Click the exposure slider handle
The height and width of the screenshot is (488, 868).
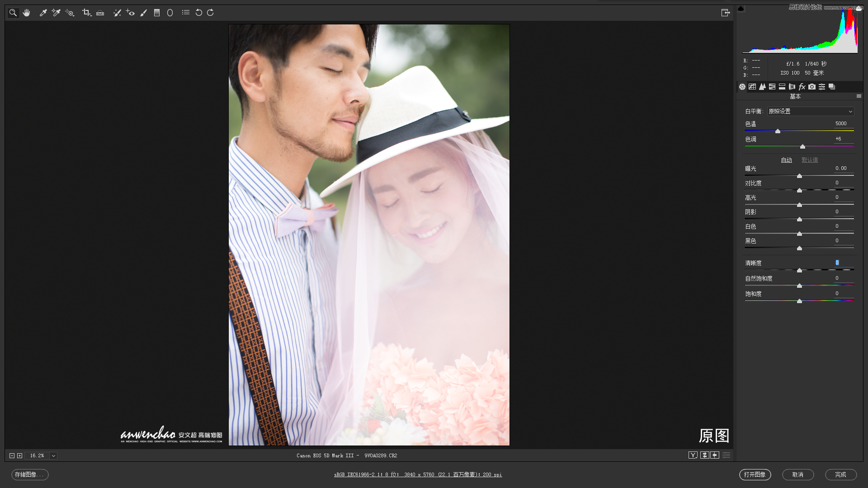799,176
